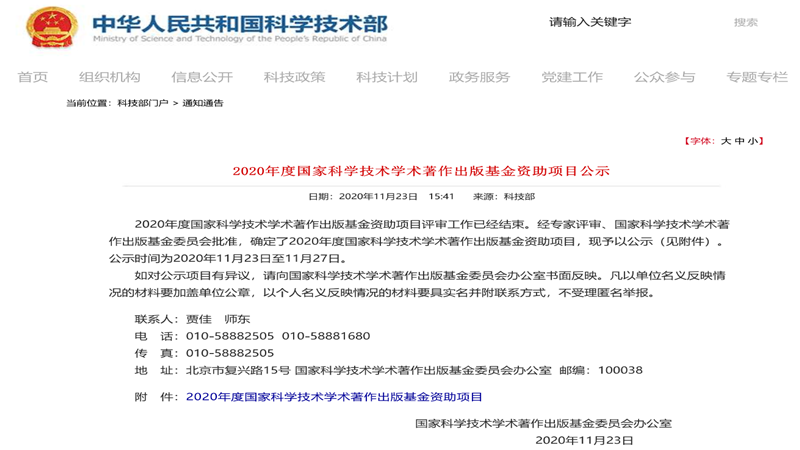Click the address 北京市复兴路15号
This screenshot has height=450, width=800.
click(238, 370)
